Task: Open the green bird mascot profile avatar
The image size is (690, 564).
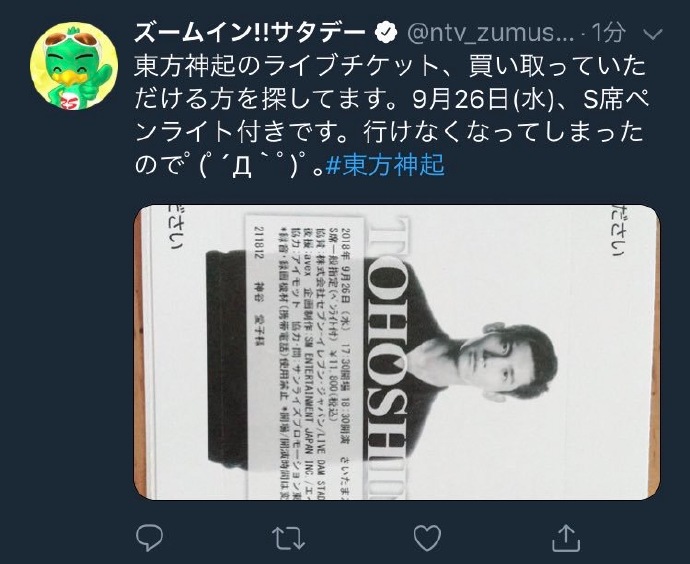Action: (x=74, y=66)
